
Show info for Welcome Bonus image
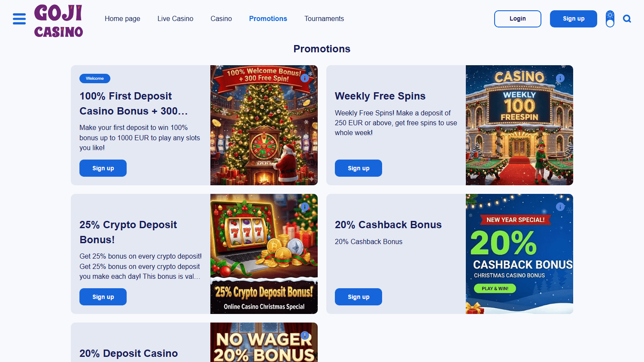pyautogui.click(x=305, y=78)
